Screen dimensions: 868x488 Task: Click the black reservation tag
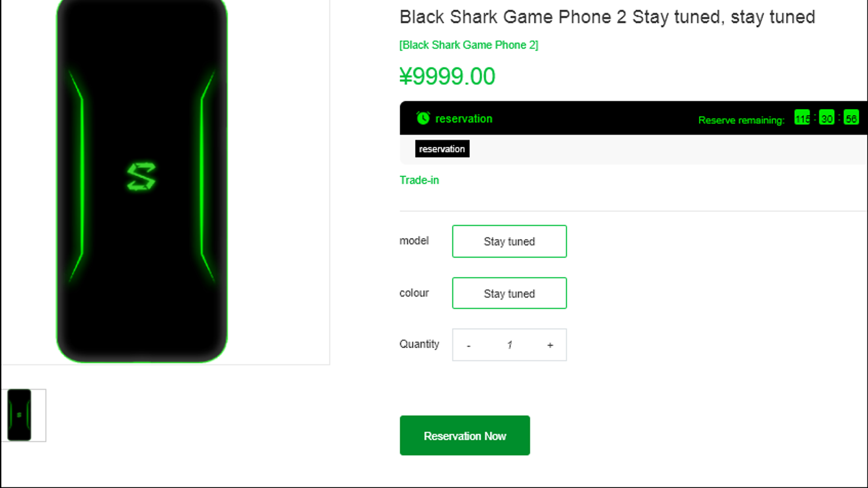pyautogui.click(x=442, y=149)
